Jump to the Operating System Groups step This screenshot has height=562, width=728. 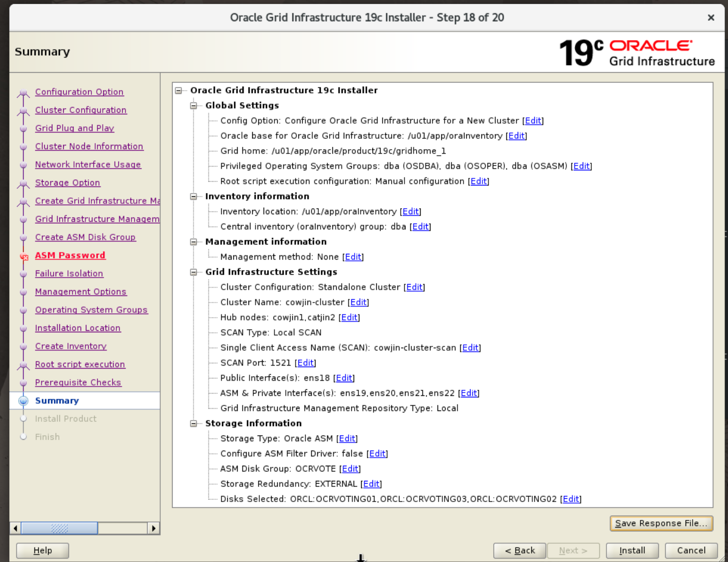point(91,310)
